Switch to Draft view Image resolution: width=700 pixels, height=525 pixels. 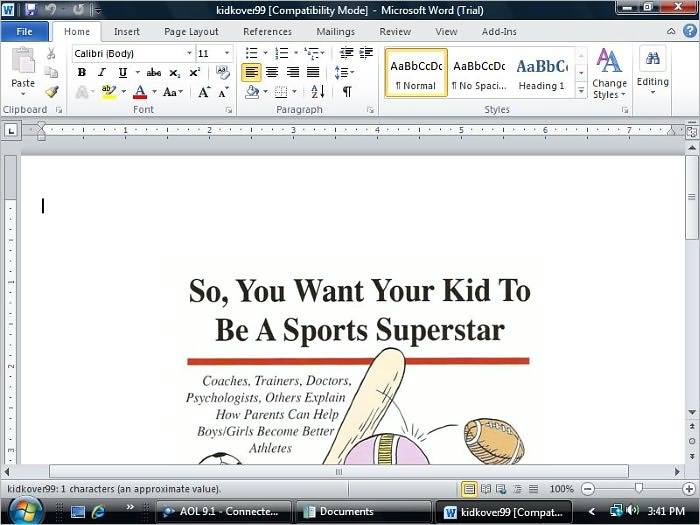533,489
